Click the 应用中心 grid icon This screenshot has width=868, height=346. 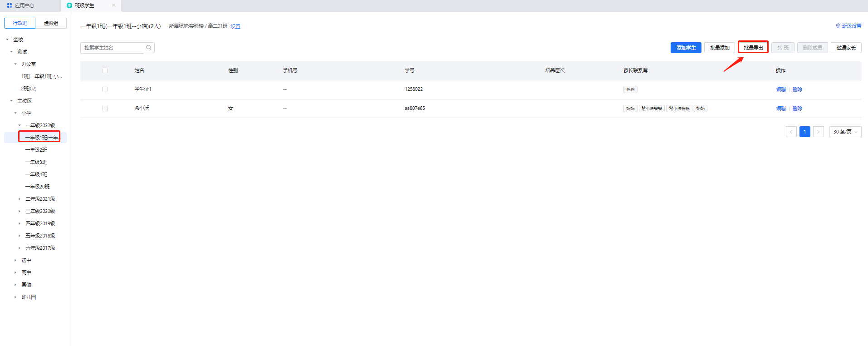click(x=10, y=5)
